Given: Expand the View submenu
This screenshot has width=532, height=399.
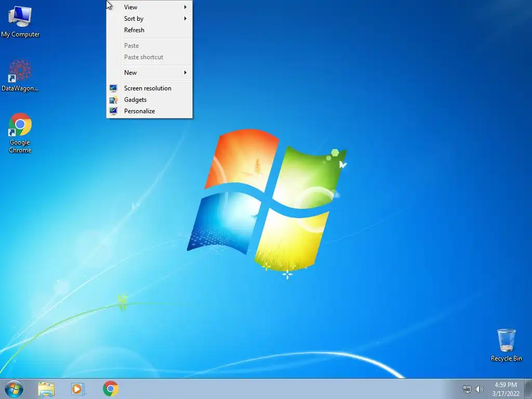Looking at the screenshot, I should (x=150, y=7).
